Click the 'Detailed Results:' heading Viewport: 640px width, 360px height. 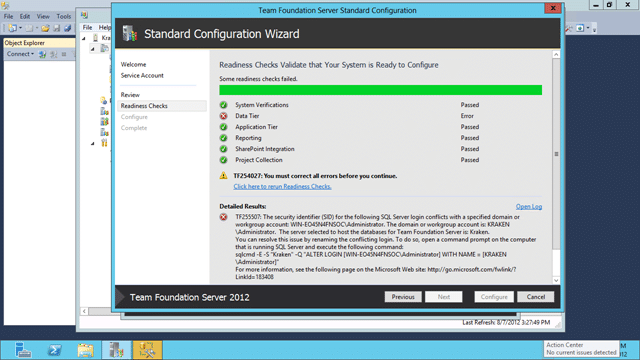(242, 207)
